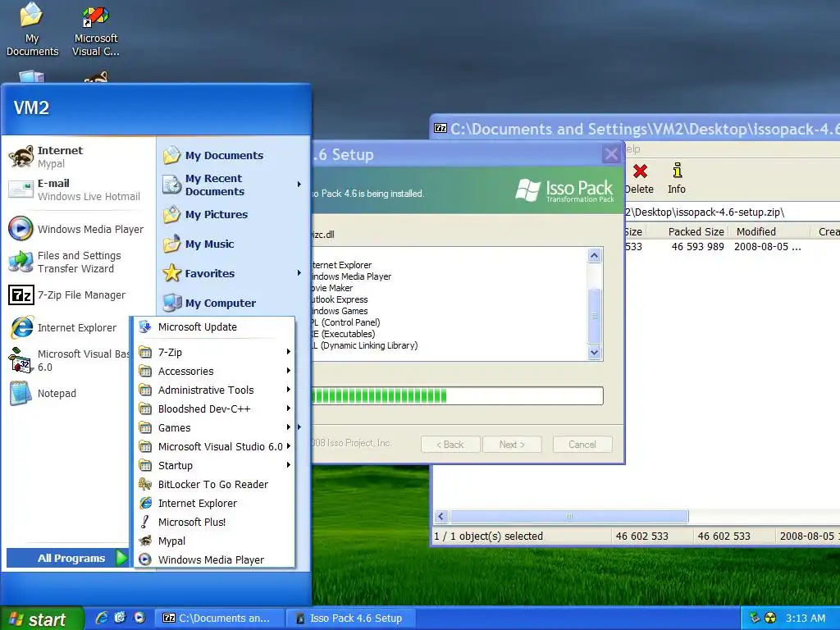Click the 7-Zip address path field
Image resolution: width=840 pixels, height=630 pixels.
(x=732, y=212)
